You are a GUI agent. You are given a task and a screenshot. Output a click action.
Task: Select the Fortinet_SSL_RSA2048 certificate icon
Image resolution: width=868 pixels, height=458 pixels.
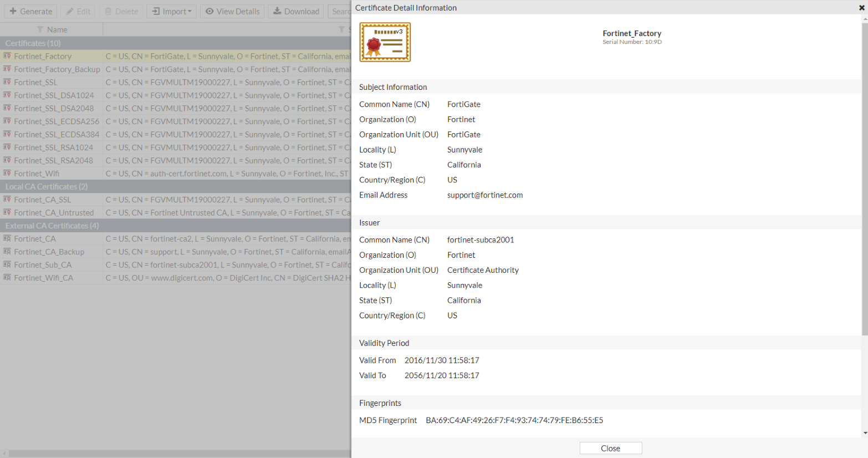[7, 160]
